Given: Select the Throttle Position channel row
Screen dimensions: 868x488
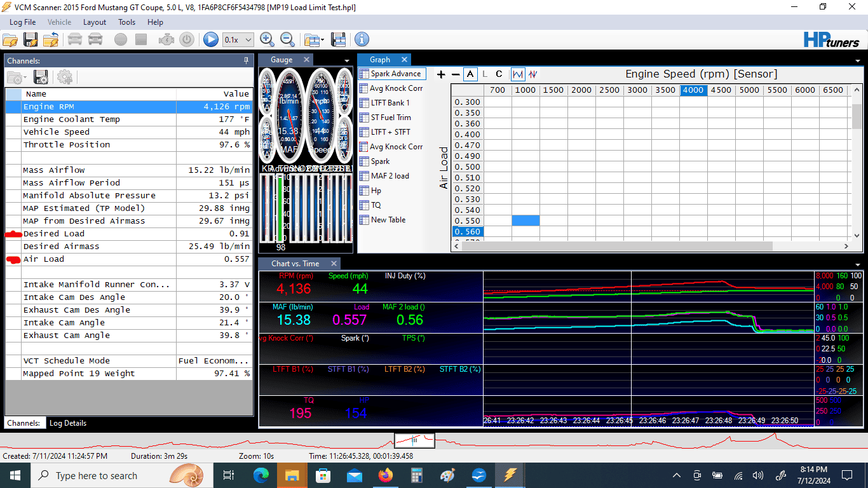Looking at the screenshot, I should coord(129,145).
